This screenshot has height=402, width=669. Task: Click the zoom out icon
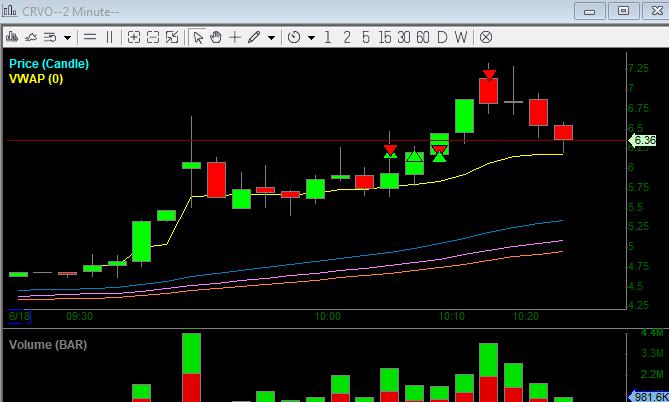[153, 38]
